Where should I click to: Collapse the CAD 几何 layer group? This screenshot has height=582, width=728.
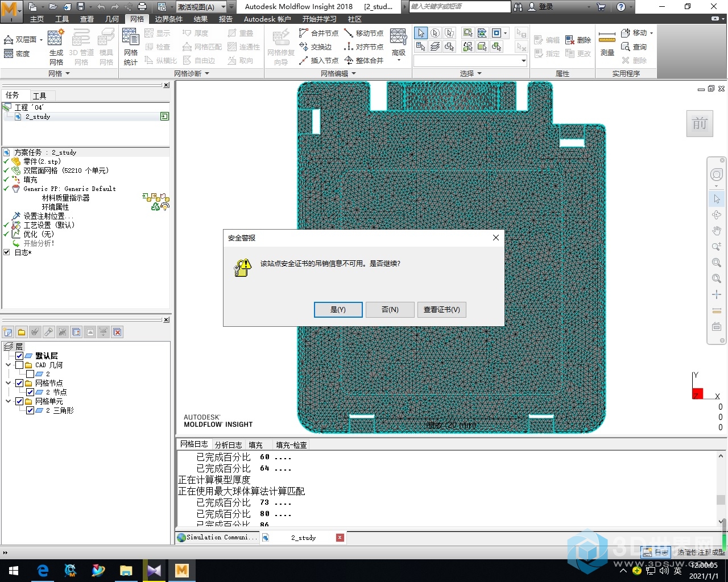pyautogui.click(x=9, y=365)
